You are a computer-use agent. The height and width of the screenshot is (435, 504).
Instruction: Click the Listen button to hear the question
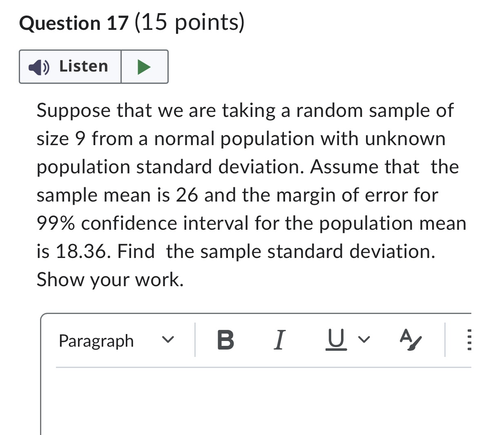[x=69, y=67]
